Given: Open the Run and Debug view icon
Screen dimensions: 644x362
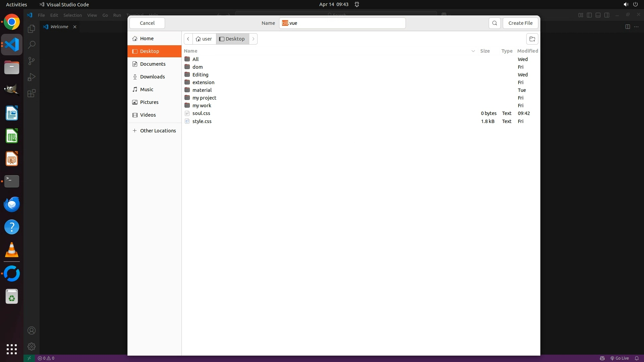Looking at the screenshot, I should coord(32,77).
